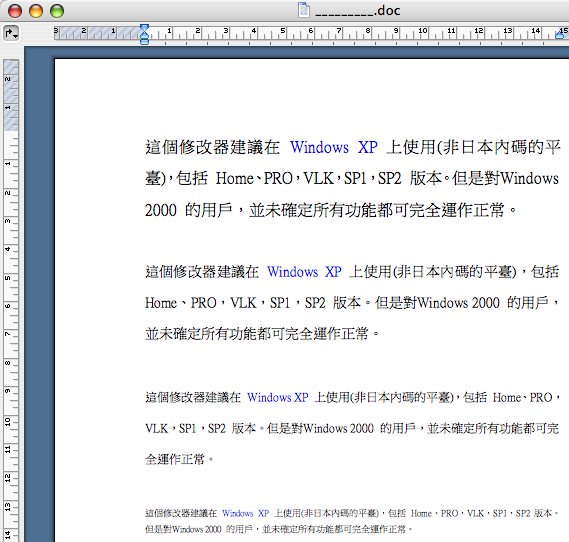Click vertical ruler at the 7 mark
Image resolution: width=569 pixels, height=542 pixels.
(x=8, y=334)
